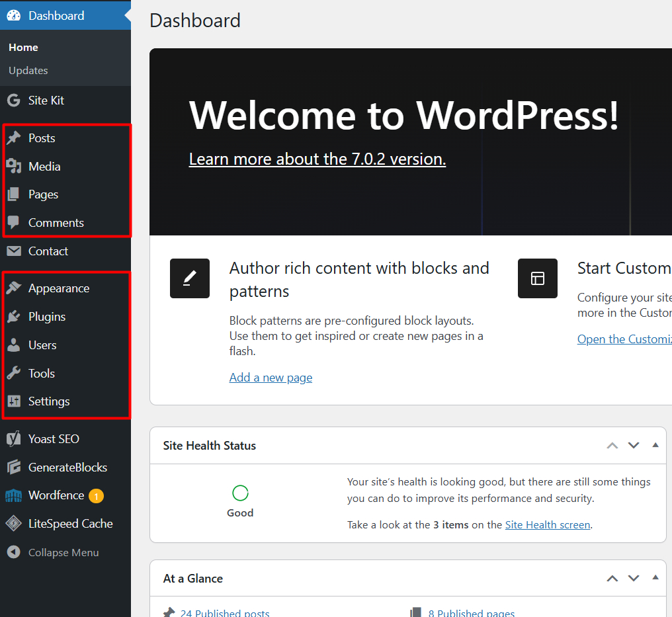Click the Users person icon
672x617 pixels.
pyautogui.click(x=14, y=345)
